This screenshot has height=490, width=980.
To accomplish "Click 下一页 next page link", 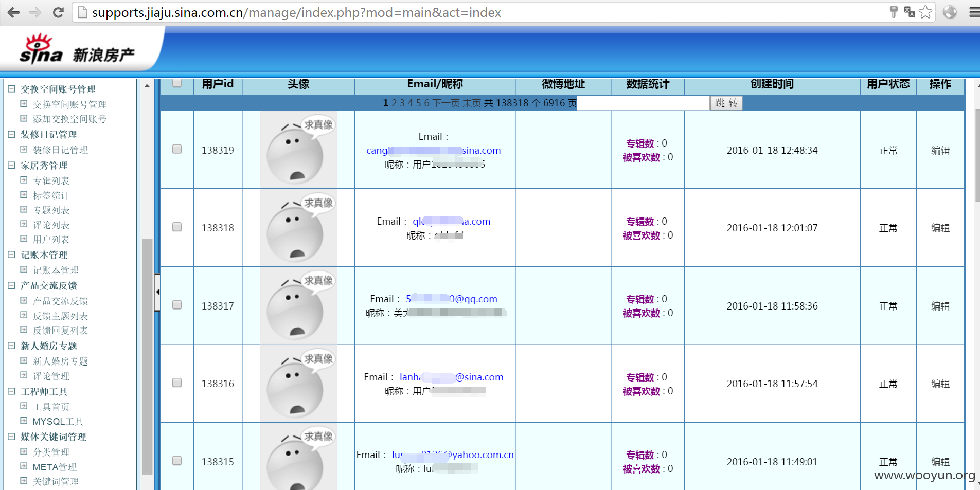I will point(446,103).
